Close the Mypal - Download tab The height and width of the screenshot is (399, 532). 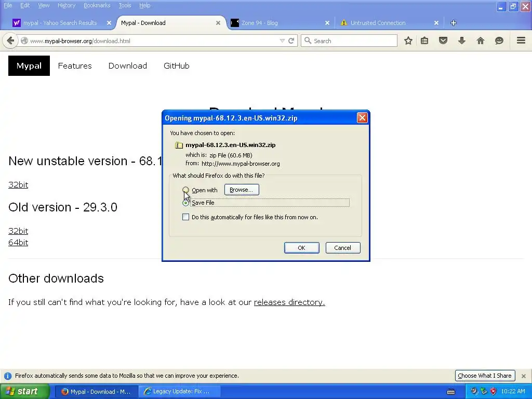218,23
